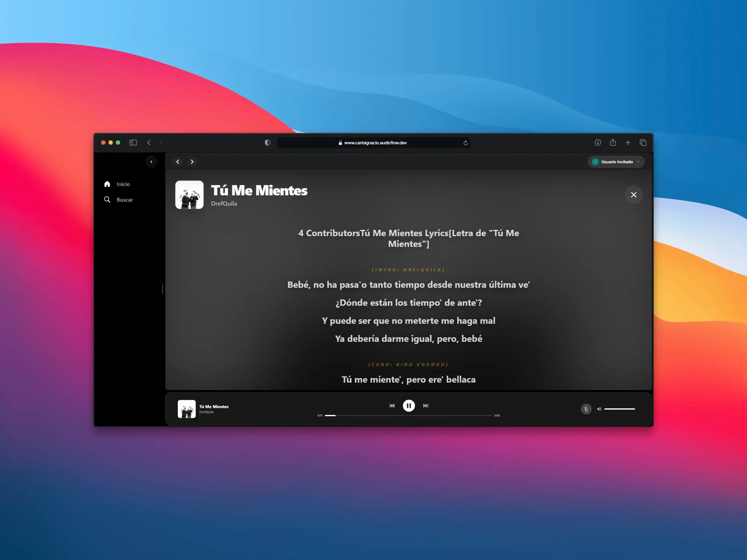Screen dimensions: 747x560
Task: Open the Safari privacy shield report
Action: (267, 143)
